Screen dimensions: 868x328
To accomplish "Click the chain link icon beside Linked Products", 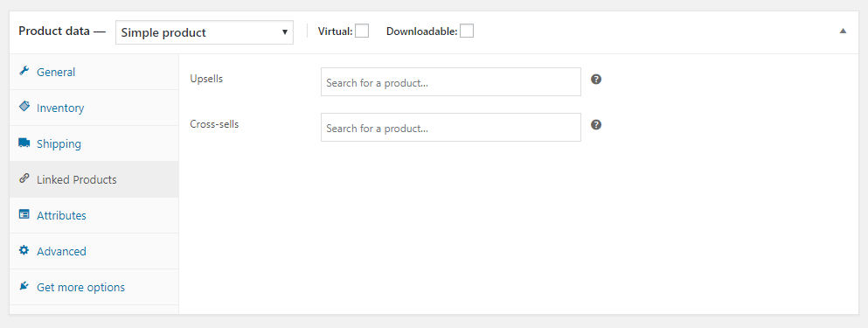I will (x=24, y=179).
